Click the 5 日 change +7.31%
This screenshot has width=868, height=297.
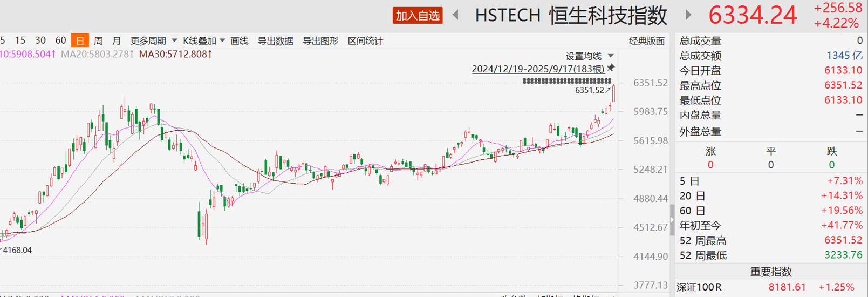tap(844, 181)
